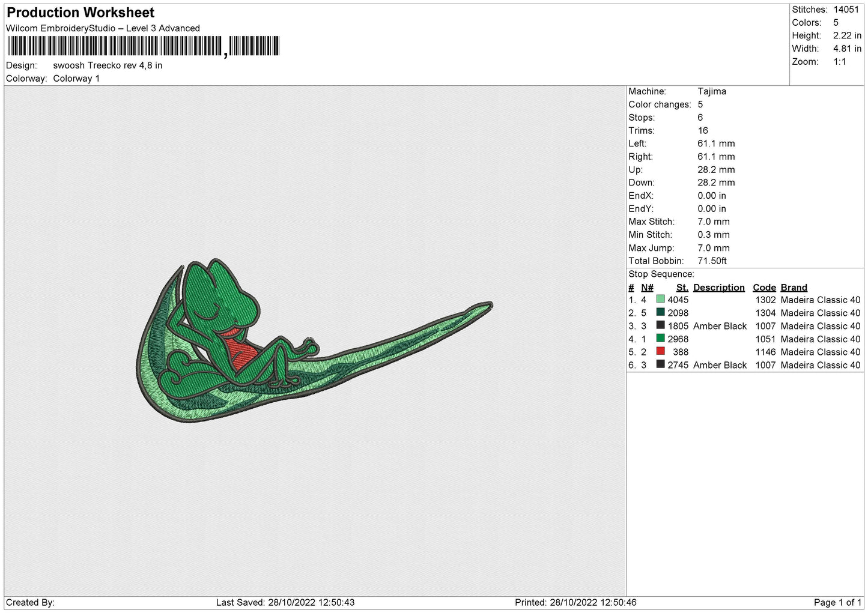Click the red swatch in row 5
The height and width of the screenshot is (613, 868).
(660, 351)
